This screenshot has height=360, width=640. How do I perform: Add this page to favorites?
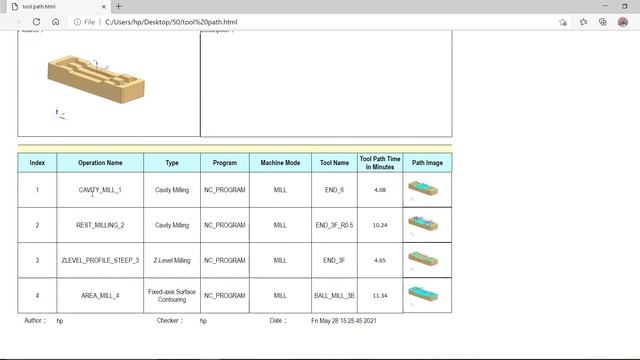point(563,22)
